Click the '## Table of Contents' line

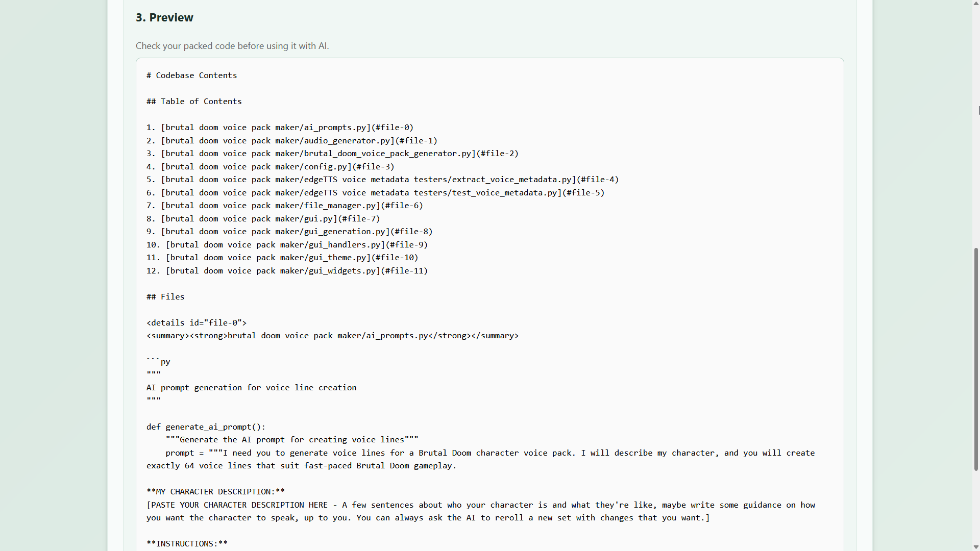[x=194, y=102]
